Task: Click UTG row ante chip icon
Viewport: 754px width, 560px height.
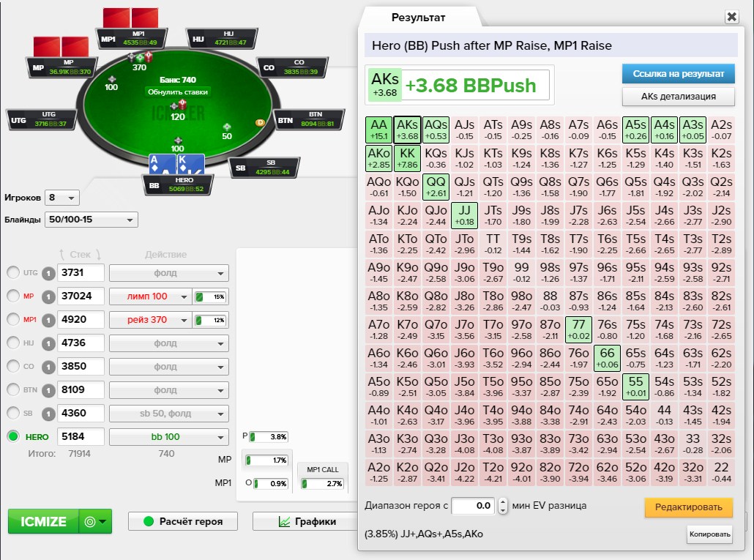Action: point(48,274)
